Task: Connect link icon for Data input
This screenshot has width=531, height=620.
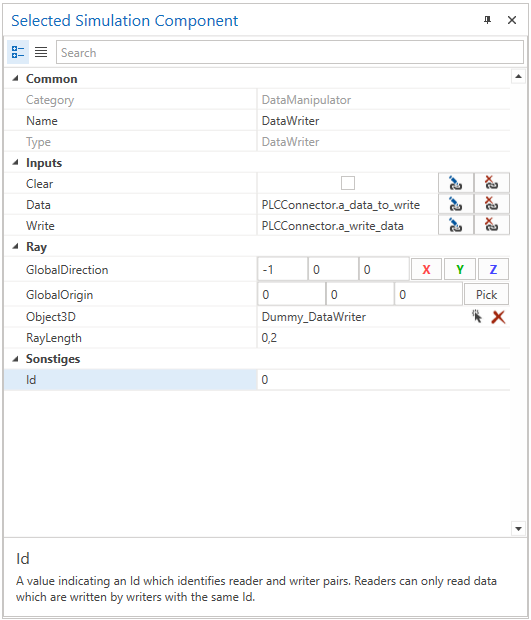Action: (x=456, y=204)
